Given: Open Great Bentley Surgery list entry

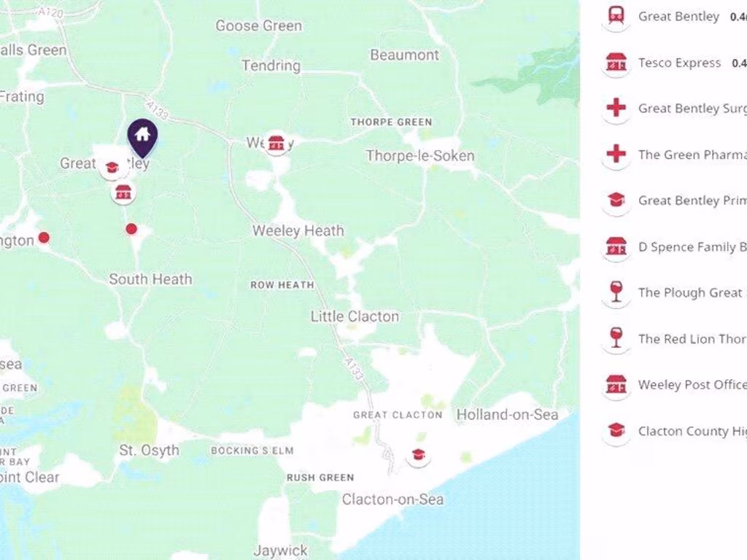Looking at the screenshot, I should (673, 109).
